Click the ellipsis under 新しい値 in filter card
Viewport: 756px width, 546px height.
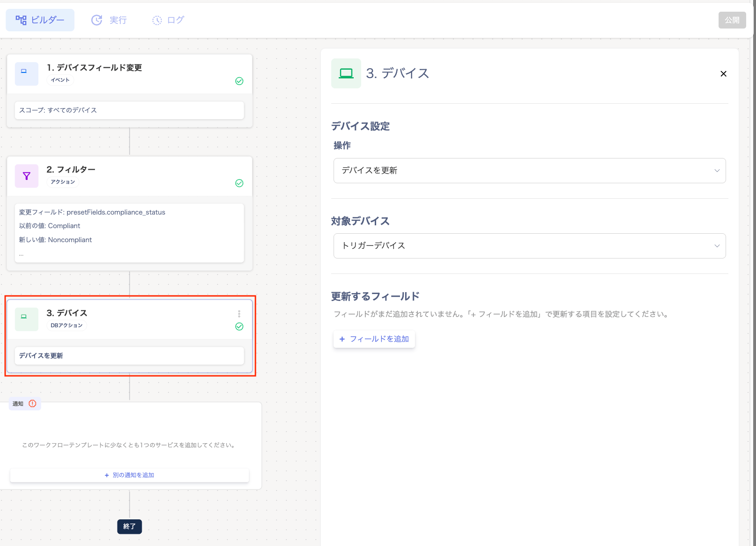click(21, 254)
